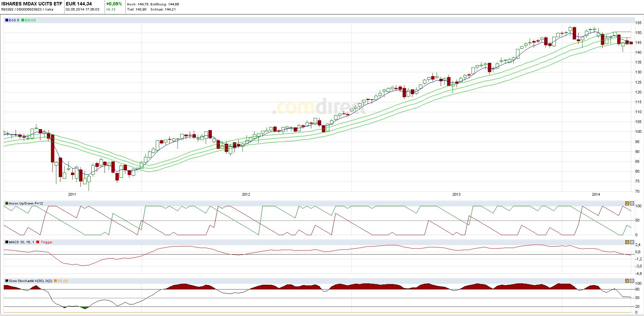Click the MACD 10, 15, 1 label

tap(21, 242)
